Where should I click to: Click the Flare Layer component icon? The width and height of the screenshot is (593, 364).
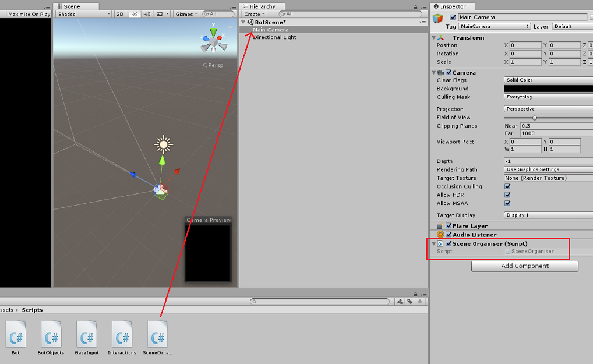pos(441,225)
